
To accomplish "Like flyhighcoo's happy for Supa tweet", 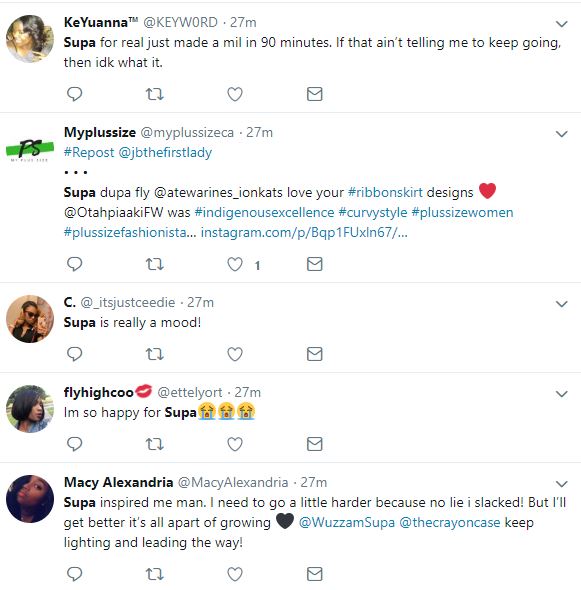I will [235, 444].
